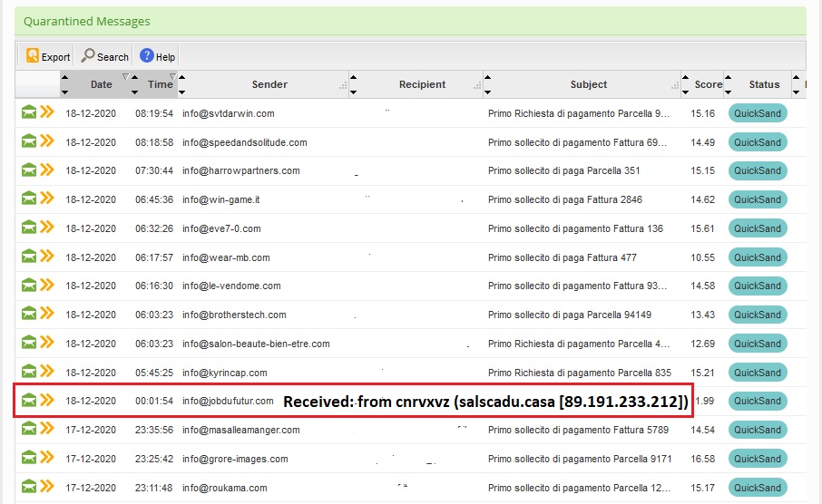Open subject 'Primo sollecito di pagamento Fattura 136'
The image size is (822, 504).
[x=575, y=229]
